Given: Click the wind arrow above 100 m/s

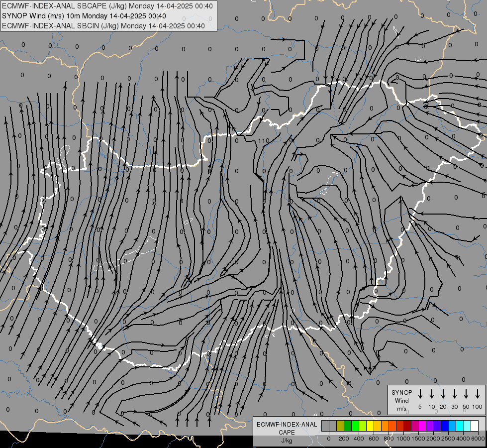Looking at the screenshot, I should click(478, 394).
